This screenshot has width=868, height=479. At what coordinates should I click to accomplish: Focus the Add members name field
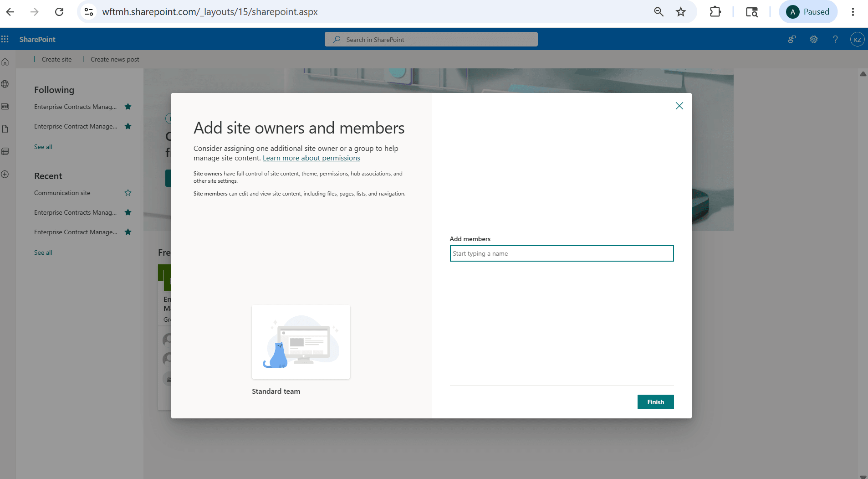(562, 253)
